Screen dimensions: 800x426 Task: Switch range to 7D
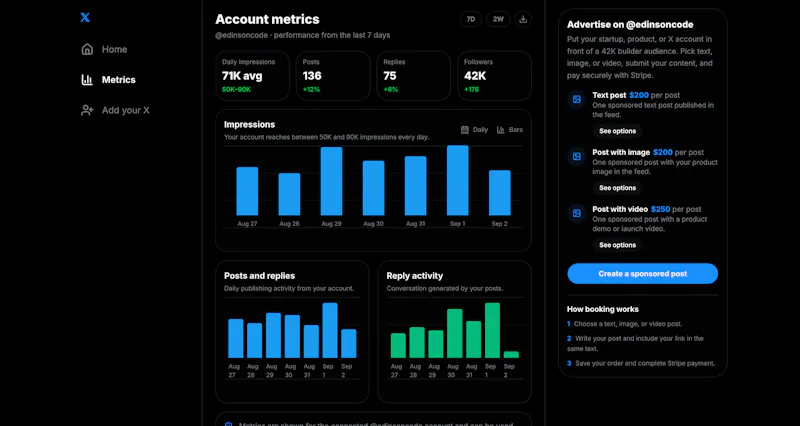click(471, 19)
